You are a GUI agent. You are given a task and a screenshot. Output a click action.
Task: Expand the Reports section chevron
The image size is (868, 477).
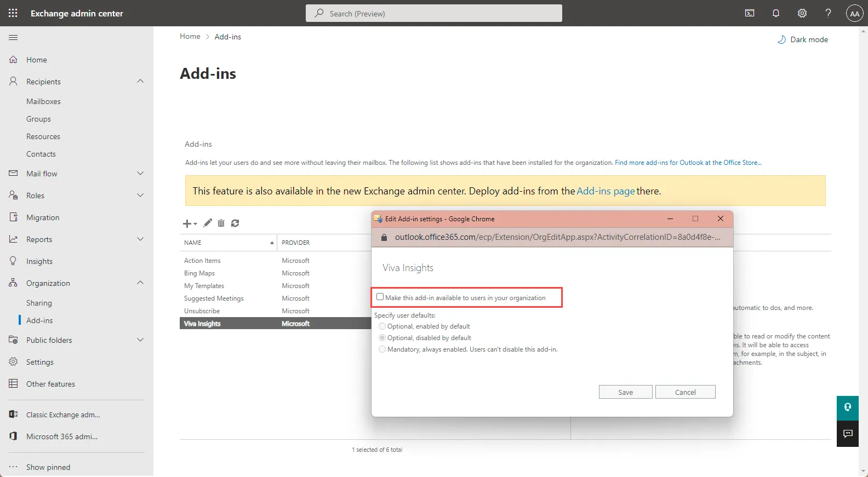click(x=140, y=239)
